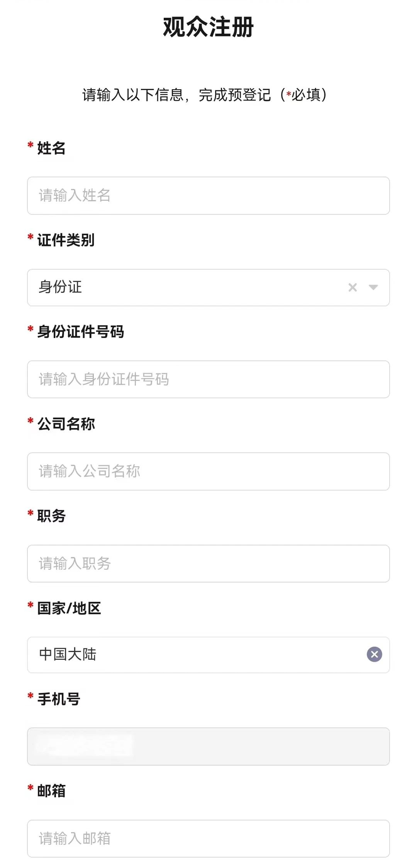This screenshot has width=417, height=868.
Task: Click the 身份证件号码 field label
Action: tap(81, 331)
